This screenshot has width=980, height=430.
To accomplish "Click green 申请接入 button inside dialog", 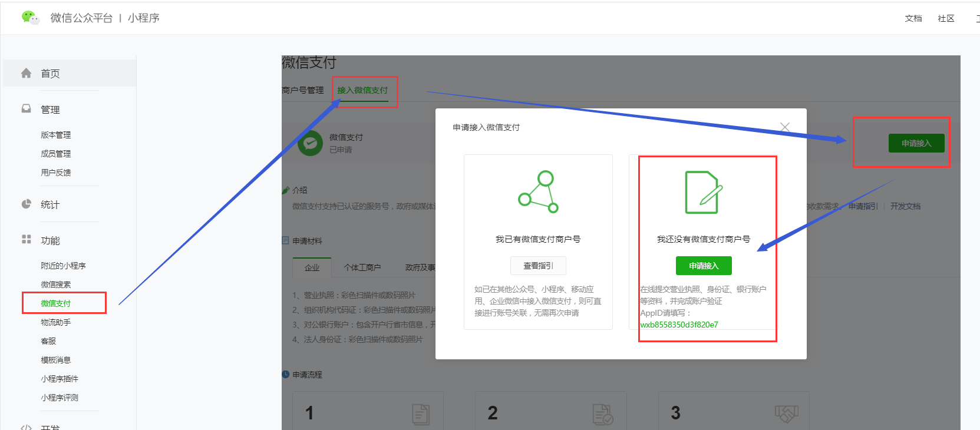I will pyautogui.click(x=704, y=266).
